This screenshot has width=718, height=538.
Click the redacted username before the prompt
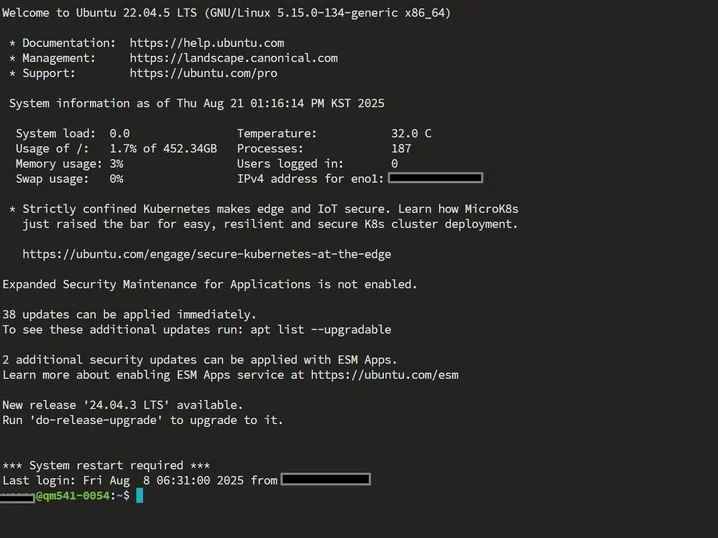click(x=17, y=497)
